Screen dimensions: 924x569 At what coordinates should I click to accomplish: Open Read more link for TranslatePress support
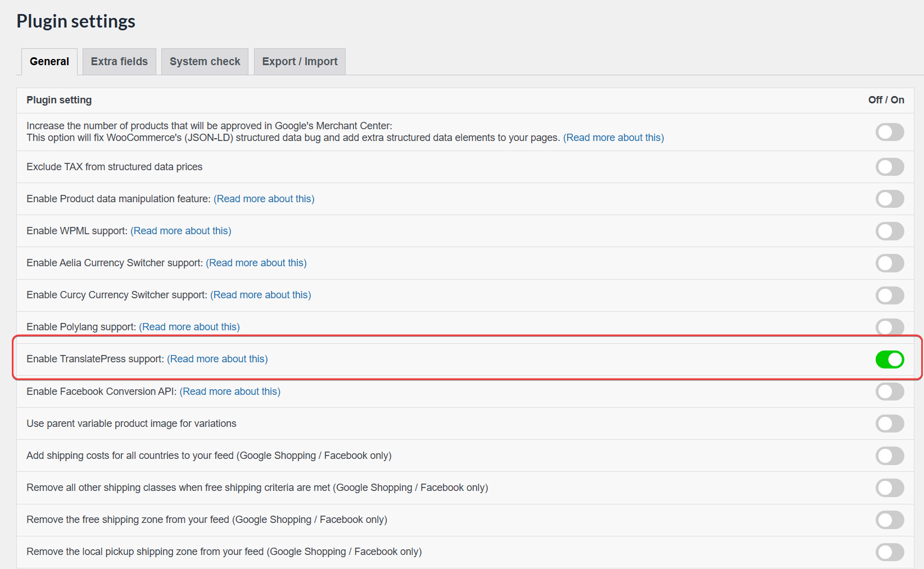[x=217, y=359]
